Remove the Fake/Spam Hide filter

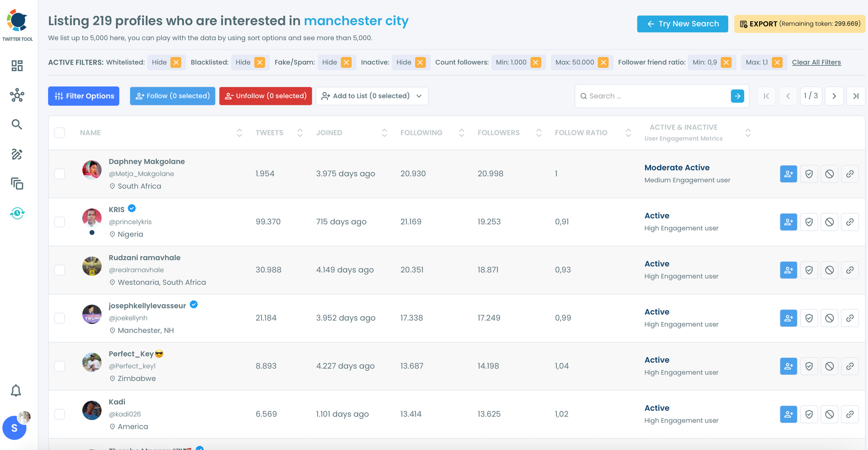(346, 62)
